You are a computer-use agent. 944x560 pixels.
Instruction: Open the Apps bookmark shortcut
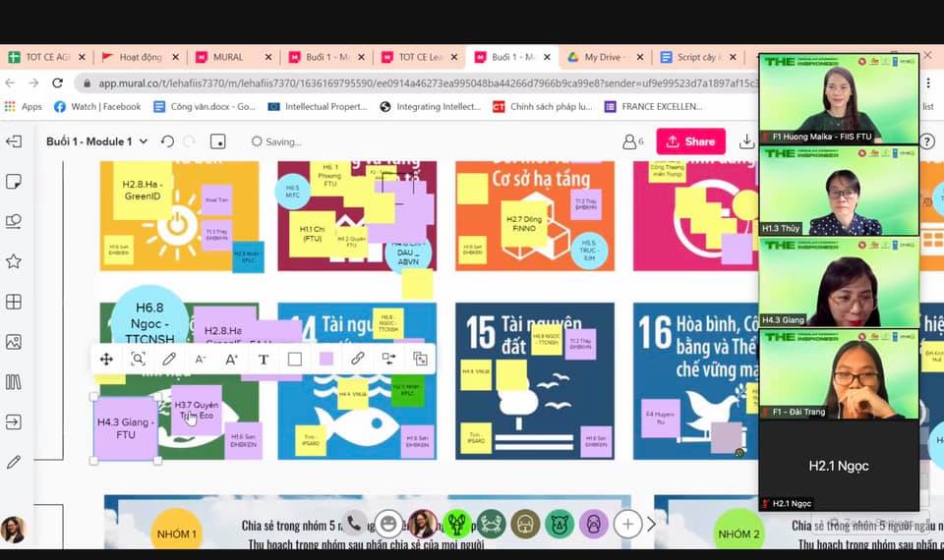[x=24, y=106]
